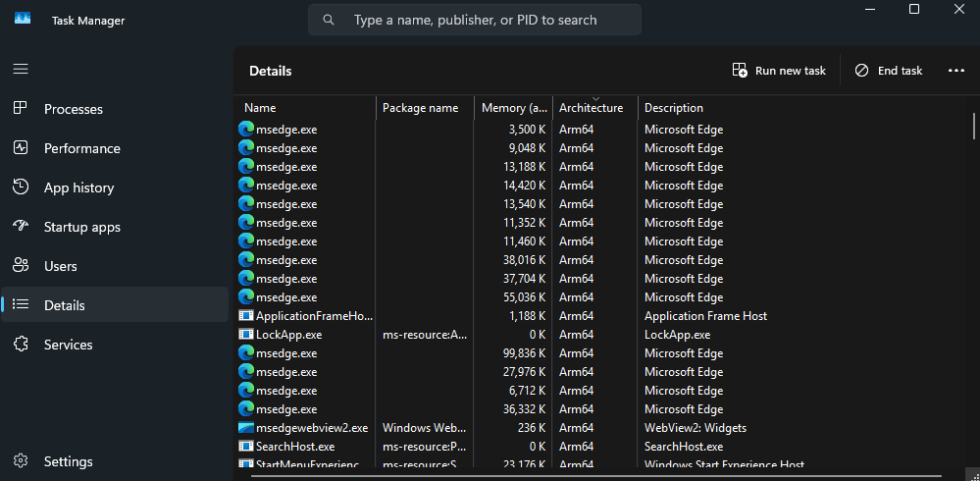
Task: Click the magnifier icon in search box
Action: (x=329, y=20)
